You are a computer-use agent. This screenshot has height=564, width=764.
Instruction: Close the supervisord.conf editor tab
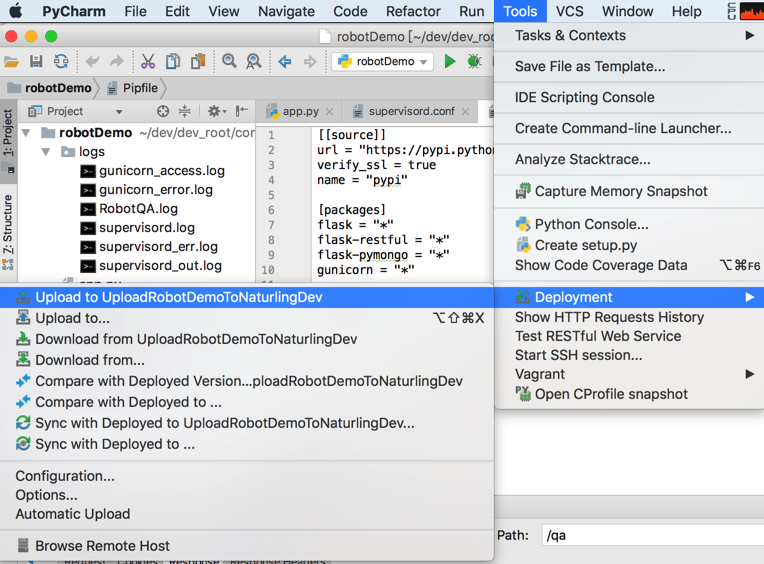pyautogui.click(x=465, y=112)
